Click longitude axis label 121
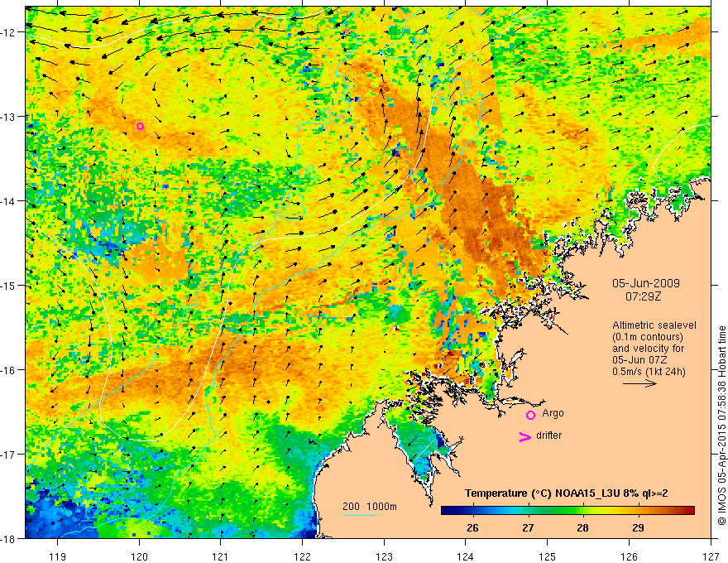 (221, 556)
